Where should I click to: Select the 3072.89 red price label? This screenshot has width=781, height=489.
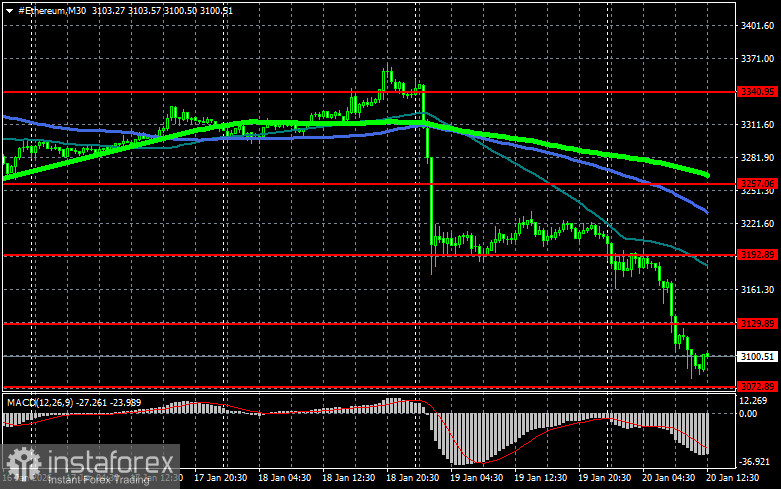point(758,386)
